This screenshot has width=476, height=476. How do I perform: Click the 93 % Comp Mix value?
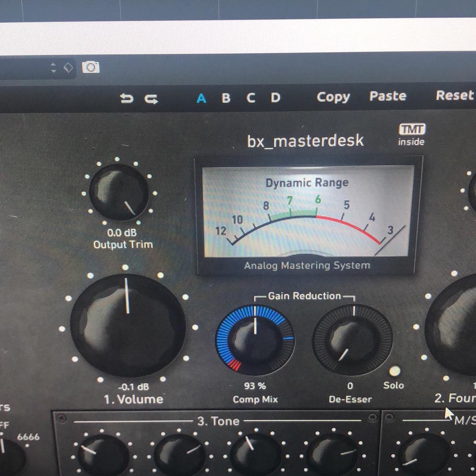pos(255,386)
